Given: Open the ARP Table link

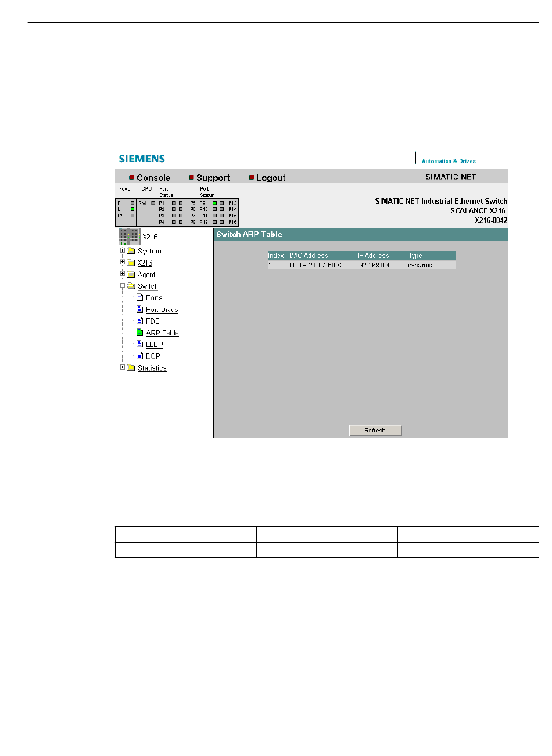Looking at the screenshot, I should click(x=162, y=333).
